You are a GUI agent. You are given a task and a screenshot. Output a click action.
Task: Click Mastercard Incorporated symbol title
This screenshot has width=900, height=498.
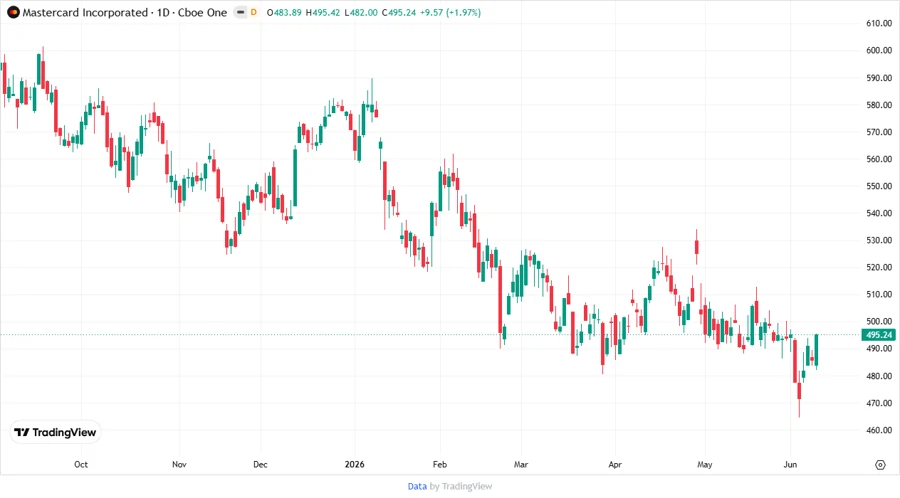[x=85, y=12]
